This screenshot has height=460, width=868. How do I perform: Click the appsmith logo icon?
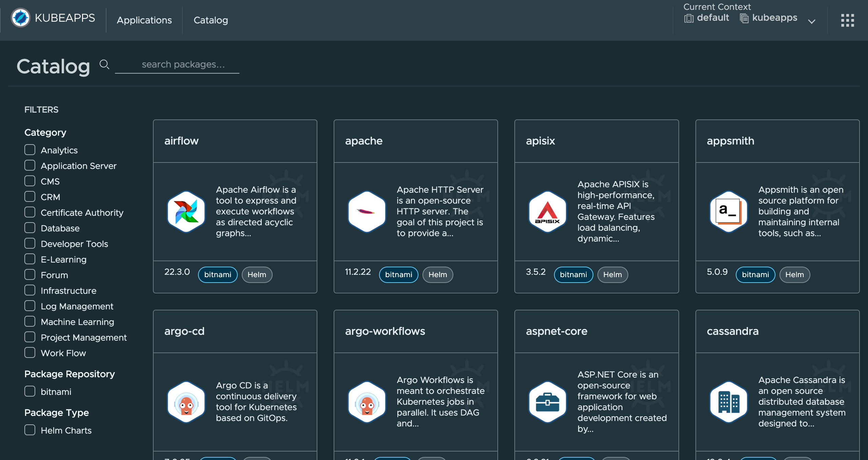click(x=729, y=212)
